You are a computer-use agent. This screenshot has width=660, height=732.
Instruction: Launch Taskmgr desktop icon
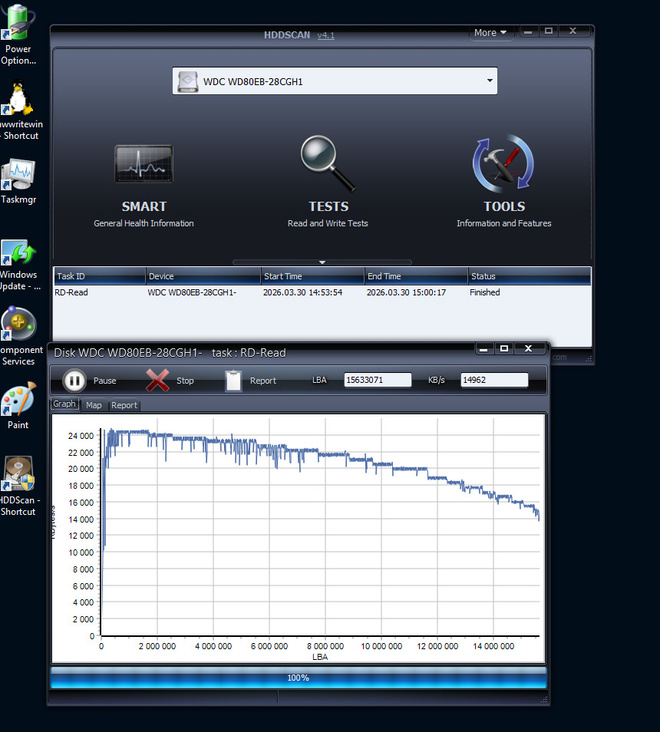pos(18,181)
